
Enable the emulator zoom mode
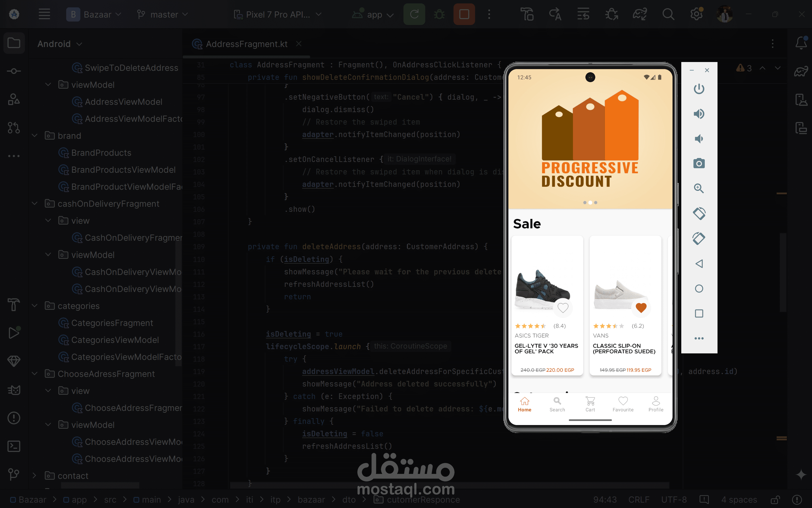(699, 189)
